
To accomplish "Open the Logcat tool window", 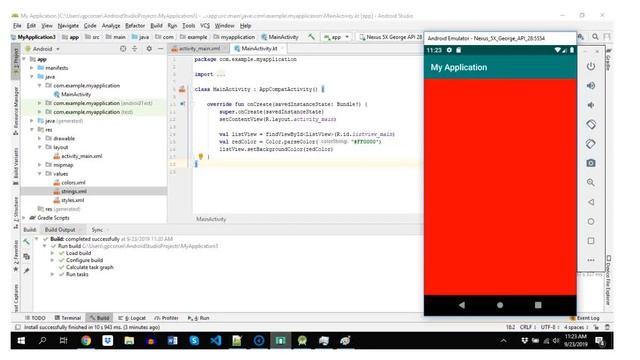I will pos(132,318).
